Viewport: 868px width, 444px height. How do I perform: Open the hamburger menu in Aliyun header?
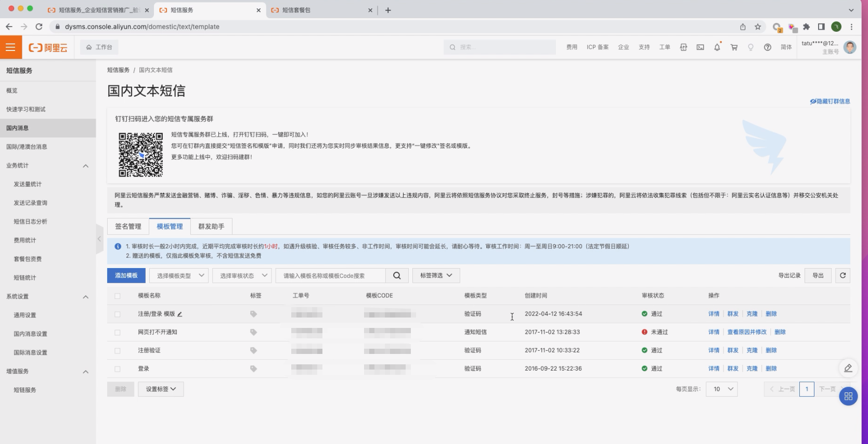10,47
